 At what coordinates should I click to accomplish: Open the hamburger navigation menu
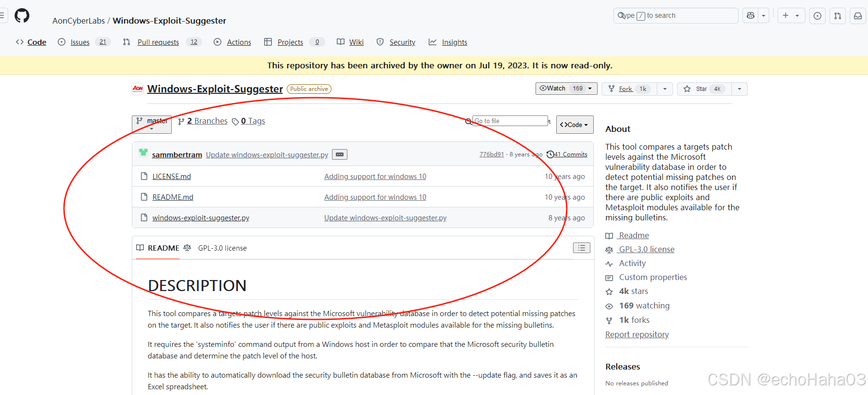coord(2,15)
